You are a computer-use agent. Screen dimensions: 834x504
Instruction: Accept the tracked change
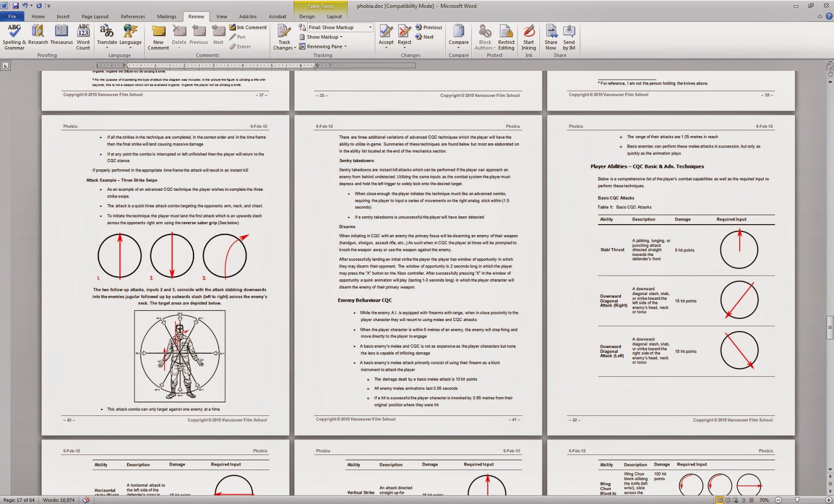(x=386, y=33)
